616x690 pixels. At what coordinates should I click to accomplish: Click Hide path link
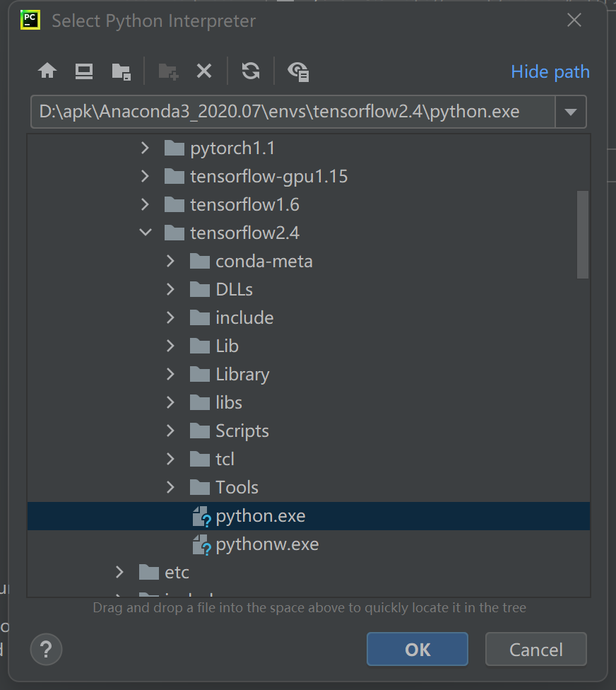[x=550, y=71]
